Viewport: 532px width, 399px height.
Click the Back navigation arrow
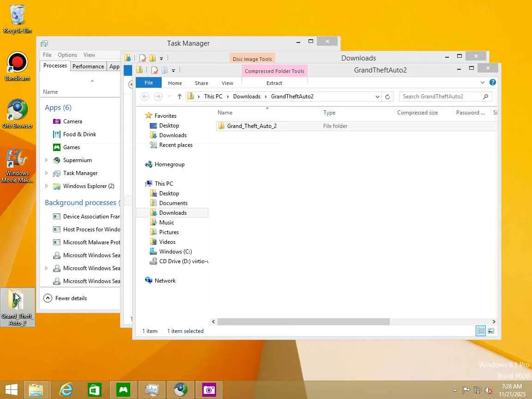(x=145, y=97)
